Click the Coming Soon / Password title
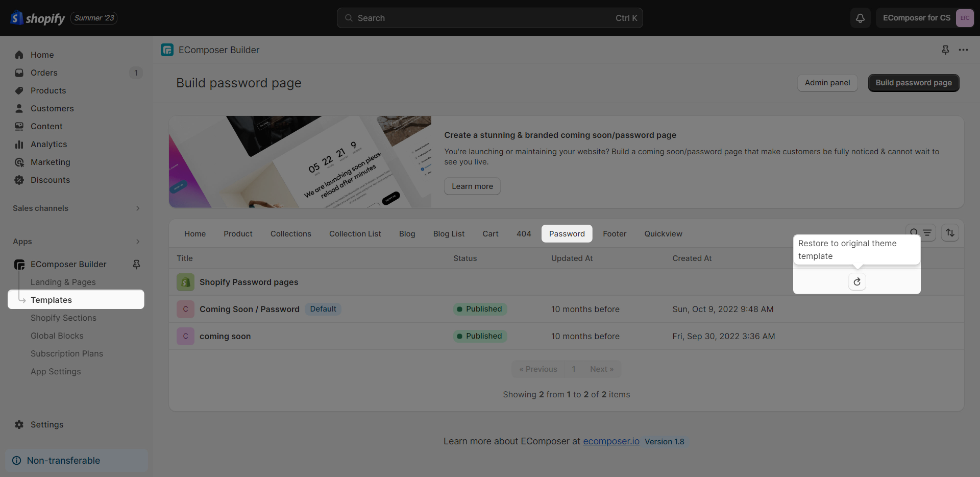The width and height of the screenshot is (980, 477). pos(250,309)
